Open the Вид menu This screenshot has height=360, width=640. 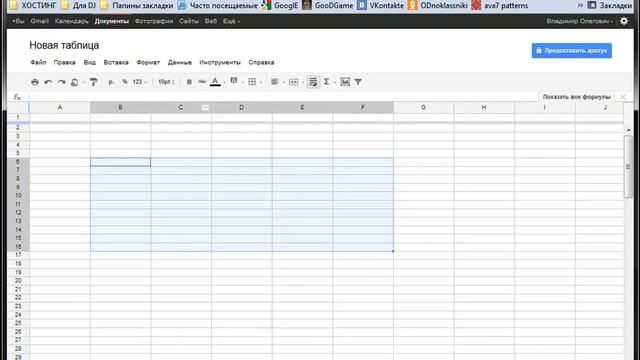click(x=89, y=62)
